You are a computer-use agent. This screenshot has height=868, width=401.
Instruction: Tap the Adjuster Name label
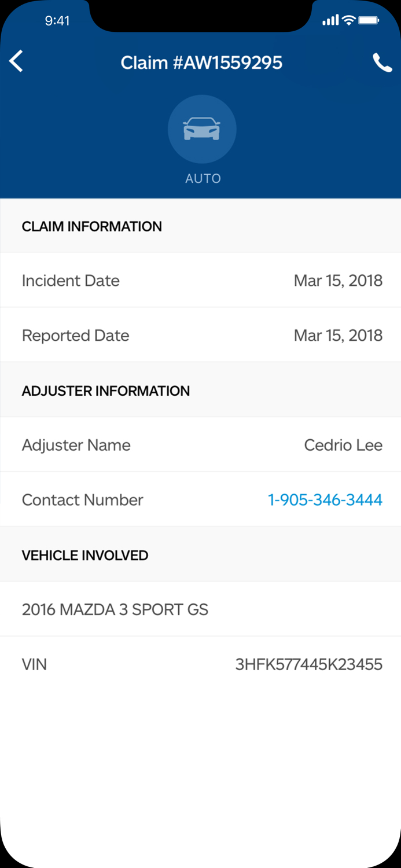[x=76, y=446]
